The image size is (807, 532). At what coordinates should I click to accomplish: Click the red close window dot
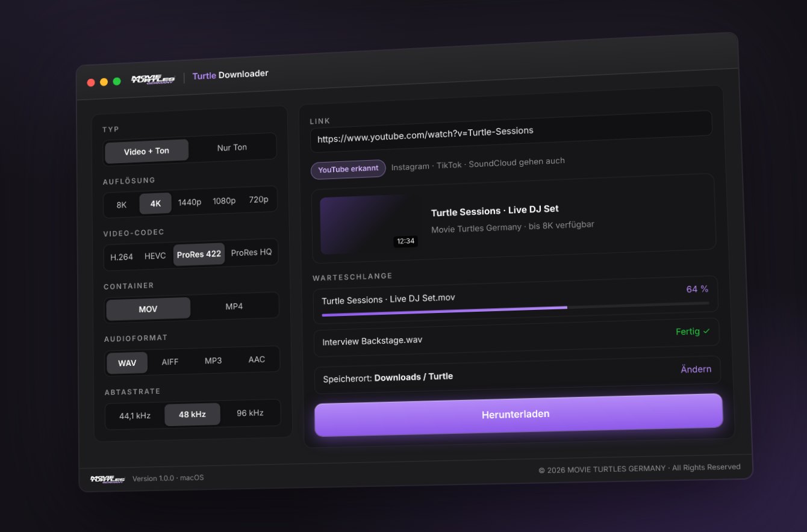91,82
